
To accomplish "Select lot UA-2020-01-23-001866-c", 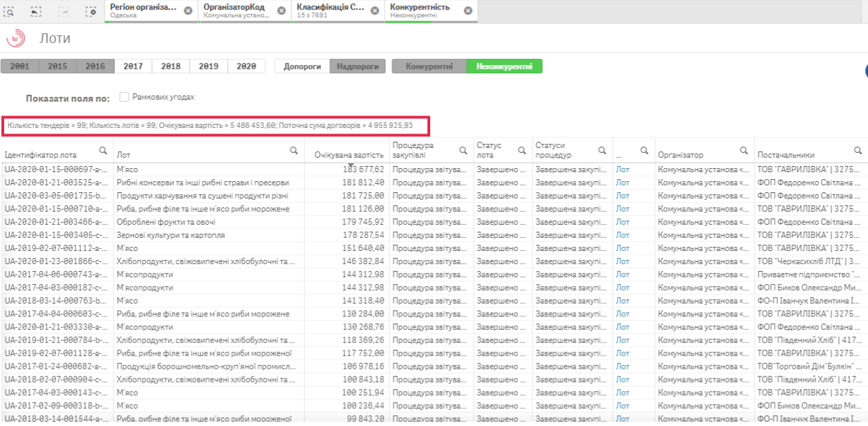I will point(57,261).
